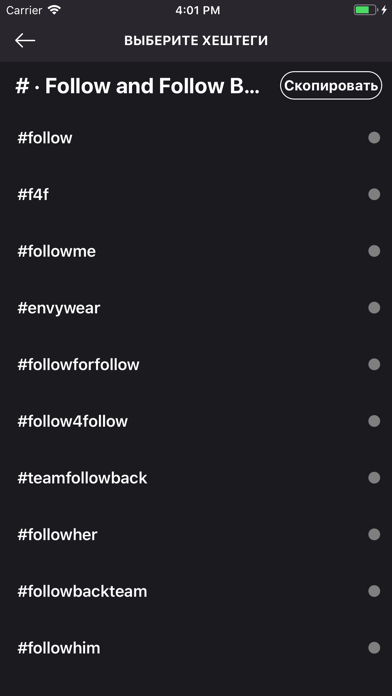
Task: Click the Скопировать button
Action: coord(331,86)
